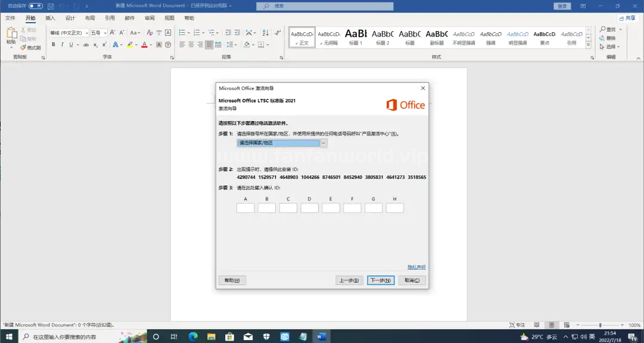The height and width of the screenshot is (343, 644).
Task: Open the privacy statement link
Action: 416,267
